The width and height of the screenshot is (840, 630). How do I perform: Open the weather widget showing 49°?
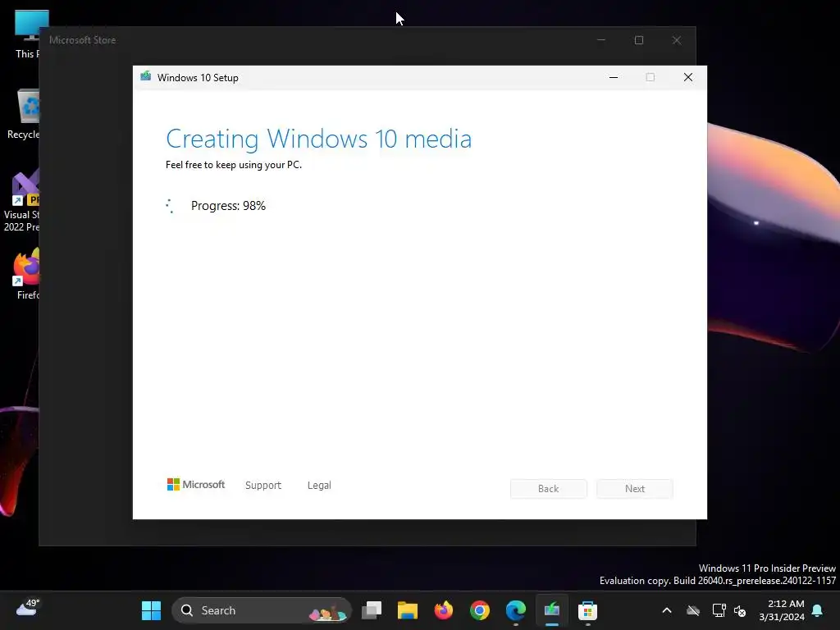pos(28,608)
